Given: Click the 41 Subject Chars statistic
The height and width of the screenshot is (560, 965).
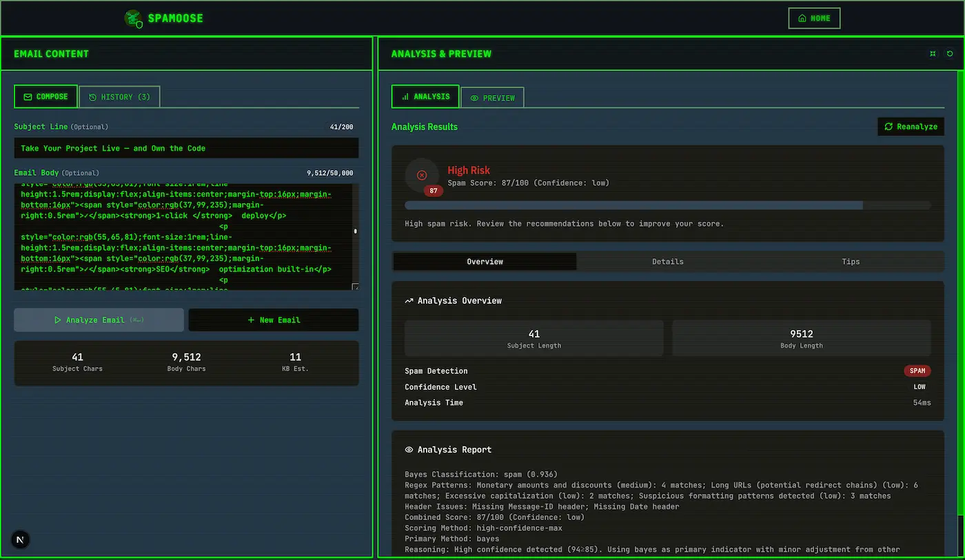Looking at the screenshot, I should 77,362.
